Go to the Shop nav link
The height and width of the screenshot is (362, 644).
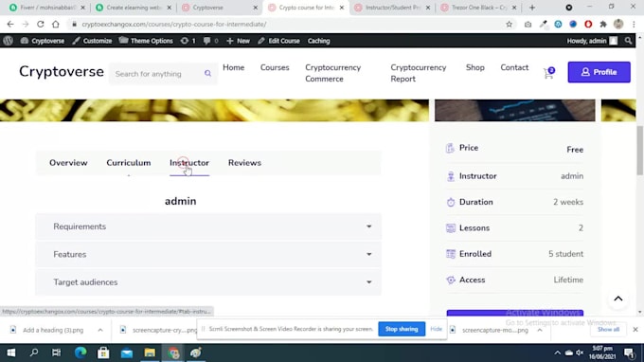(475, 67)
